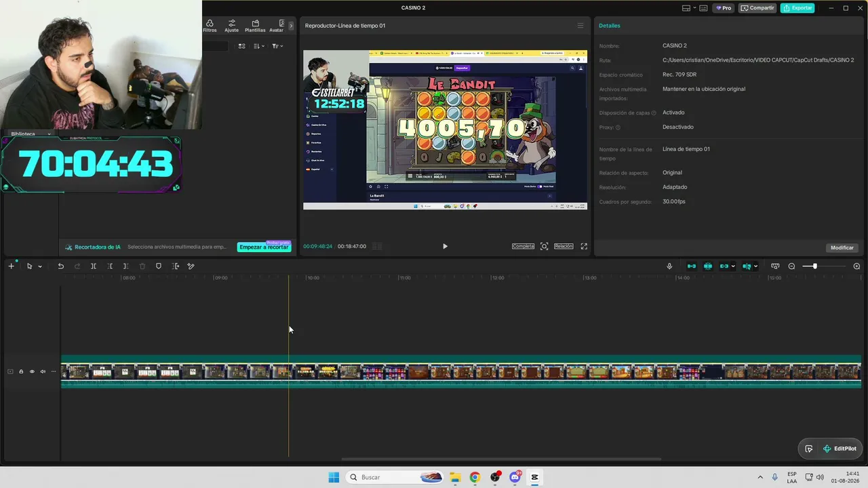The width and height of the screenshot is (868, 488).
Task: Open the Filtros tab
Action: coord(210,26)
